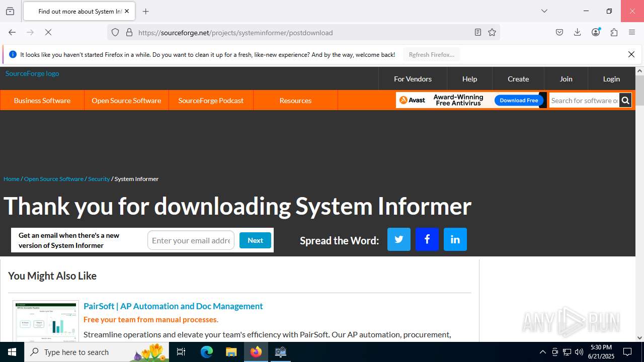Open PairSoft AP Automation link
Screen dimensions: 644x362
click(173, 306)
